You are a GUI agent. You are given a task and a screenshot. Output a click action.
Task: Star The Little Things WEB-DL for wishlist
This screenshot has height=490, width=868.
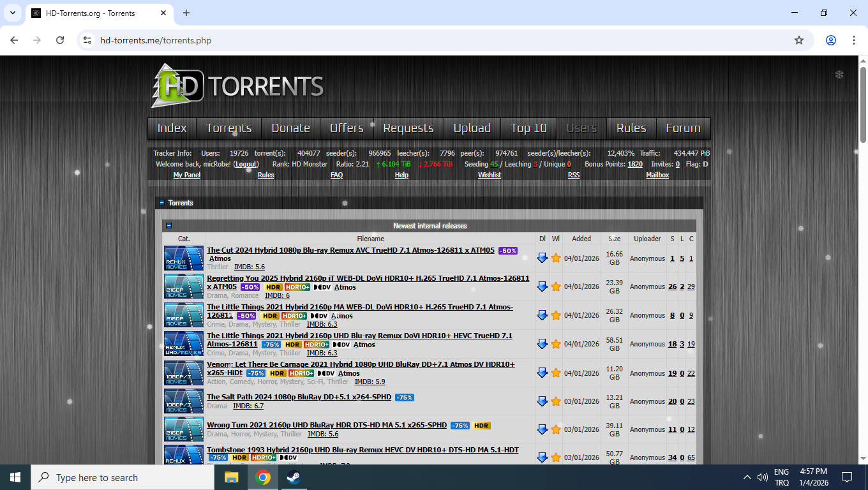pyautogui.click(x=556, y=315)
